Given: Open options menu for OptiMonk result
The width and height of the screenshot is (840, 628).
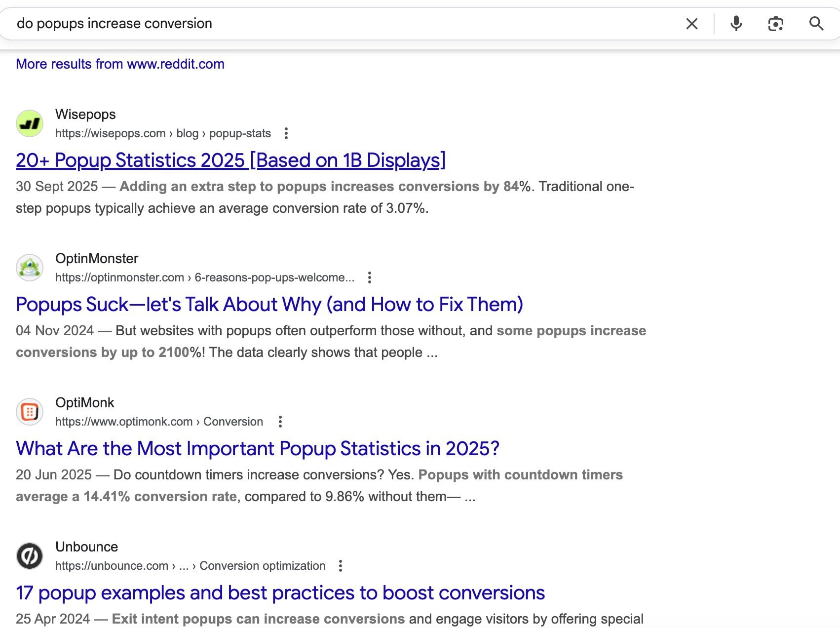Looking at the screenshot, I should (280, 422).
